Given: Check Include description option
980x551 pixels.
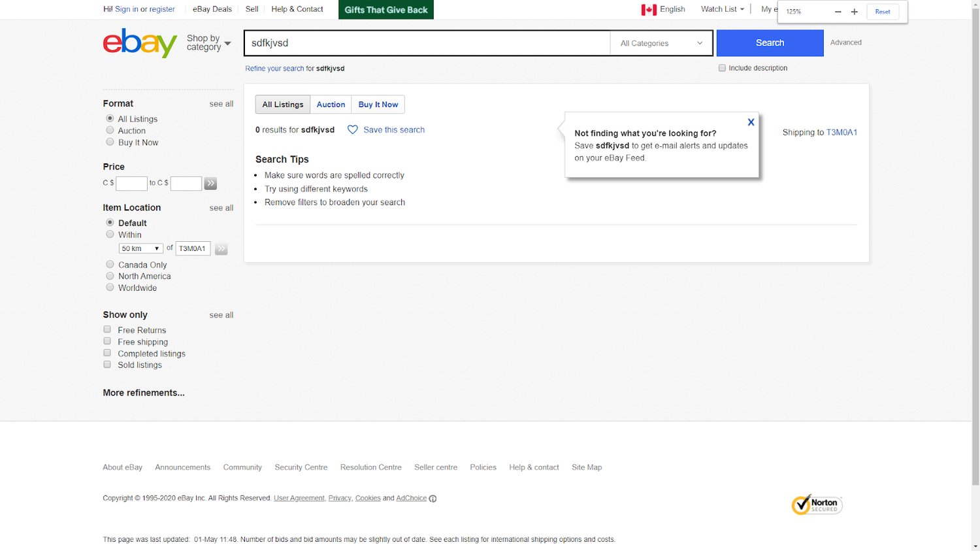Looking at the screenshot, I should pos(722,68).
